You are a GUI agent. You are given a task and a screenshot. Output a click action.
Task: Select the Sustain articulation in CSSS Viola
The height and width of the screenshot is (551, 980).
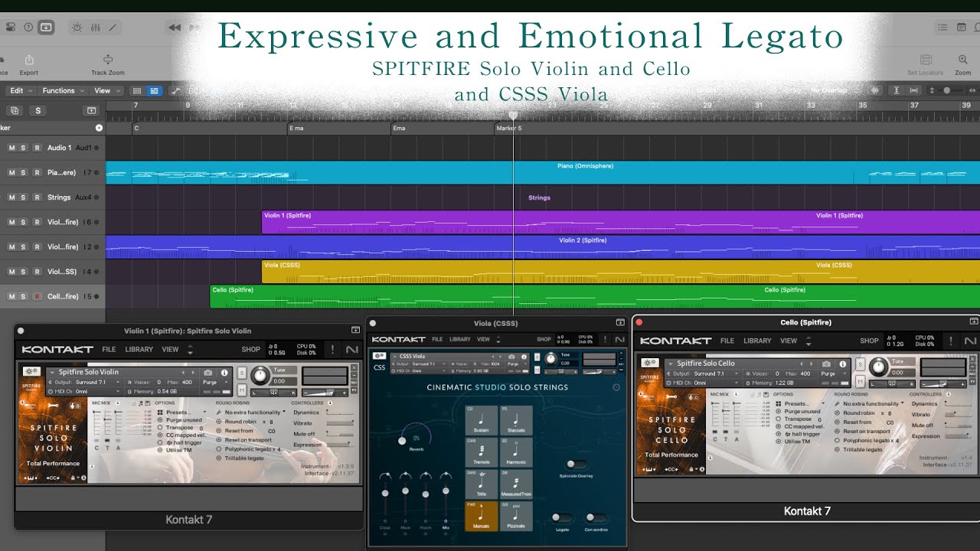pos(482,421)
